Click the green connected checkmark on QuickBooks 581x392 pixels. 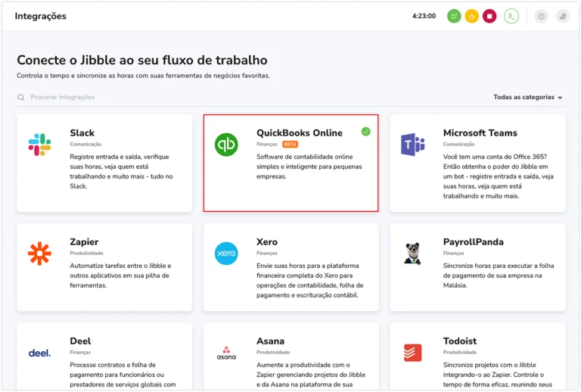click(x=365, y=132)
